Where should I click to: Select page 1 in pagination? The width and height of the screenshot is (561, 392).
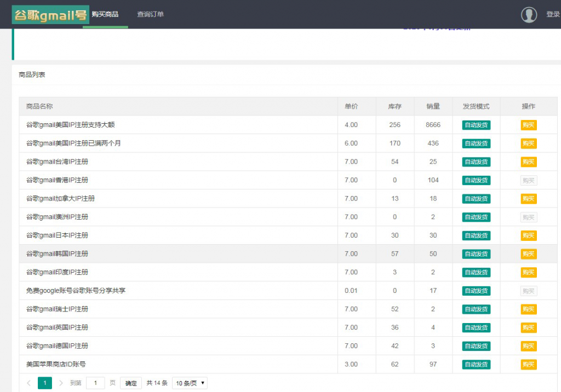pos(45,383)
